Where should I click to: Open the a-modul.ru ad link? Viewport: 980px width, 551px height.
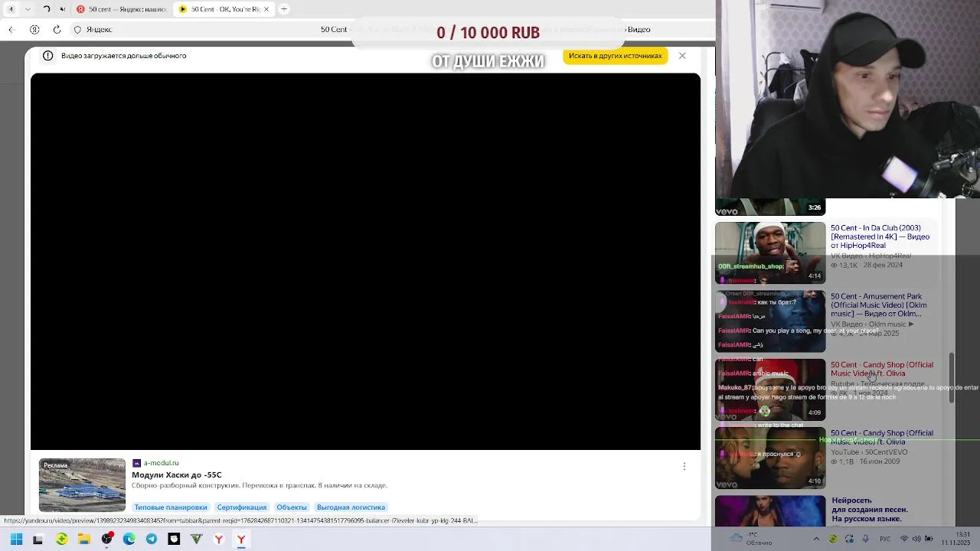(x=161, y=463)
